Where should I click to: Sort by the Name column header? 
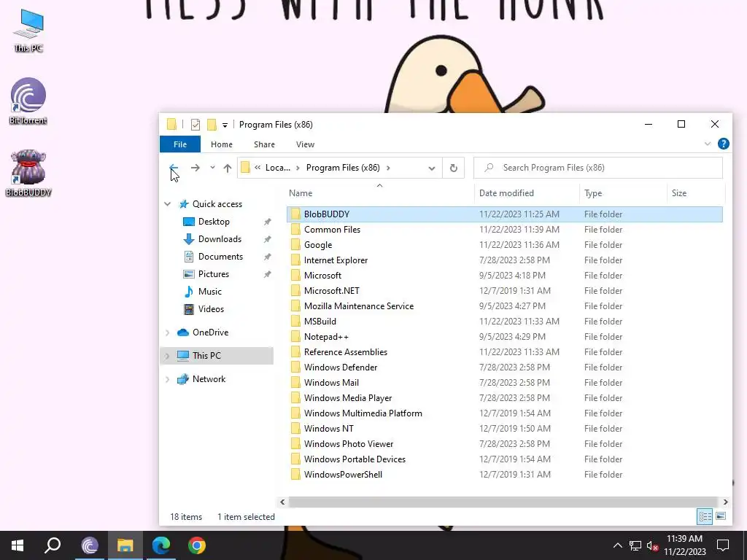[379, 192]
